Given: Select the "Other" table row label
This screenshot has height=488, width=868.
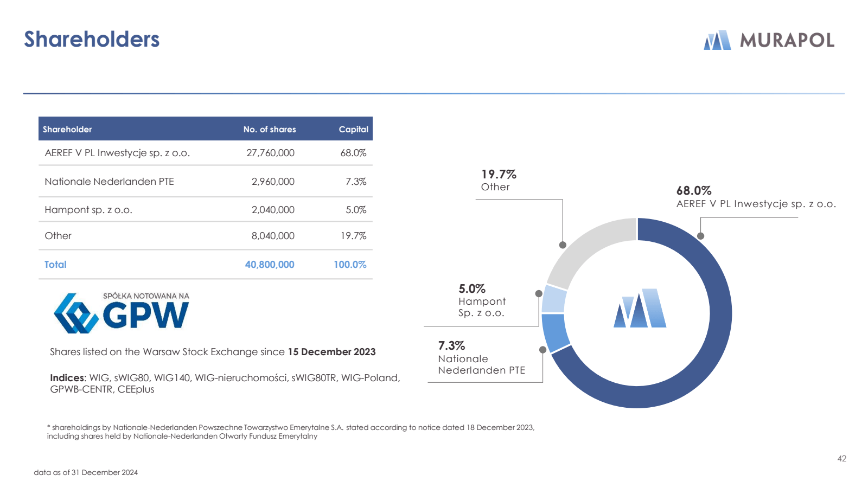Looking at the screenshot, I should click(58, 236).
